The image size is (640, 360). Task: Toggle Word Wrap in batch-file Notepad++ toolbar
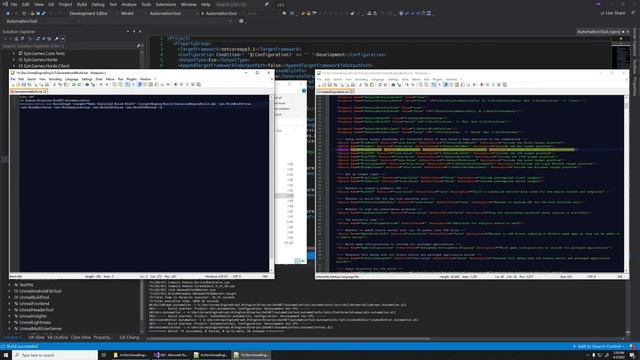(x=127, y=84)
